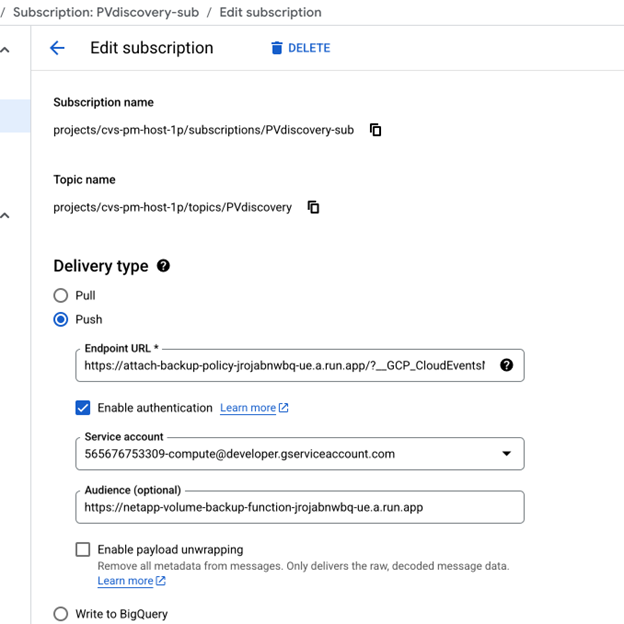Open Learn more link for authentication
Screen dimensions: 624x624
coord(248,408)
